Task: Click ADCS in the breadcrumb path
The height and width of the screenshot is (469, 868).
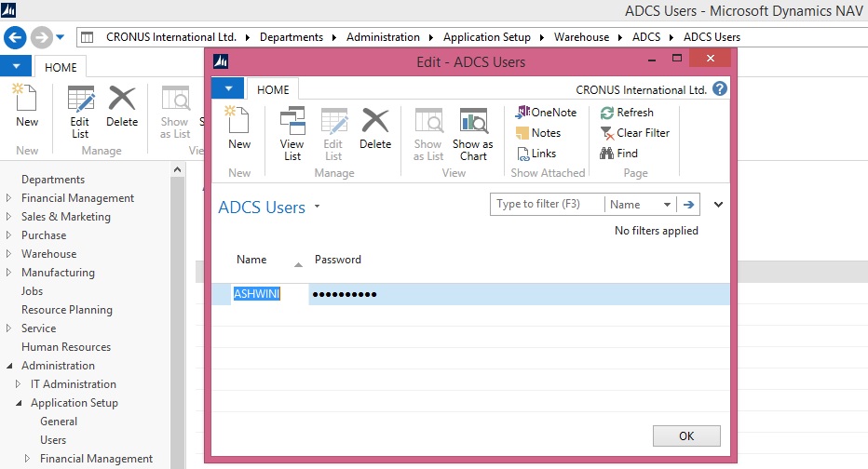Action: (x=646, y=37)
